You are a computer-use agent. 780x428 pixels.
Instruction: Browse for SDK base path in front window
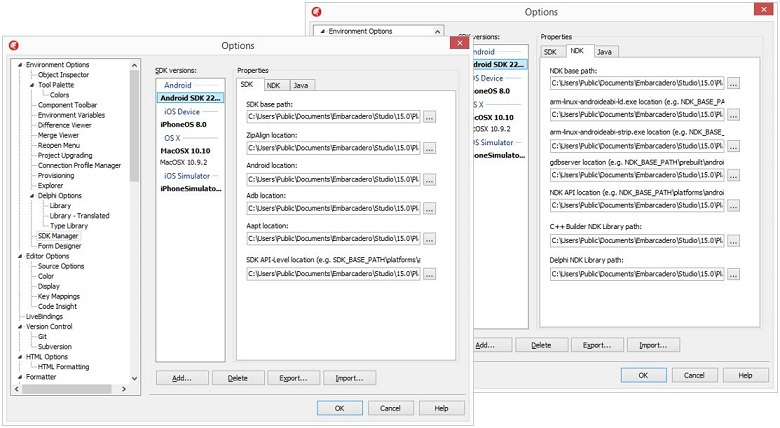click(430, 117)
